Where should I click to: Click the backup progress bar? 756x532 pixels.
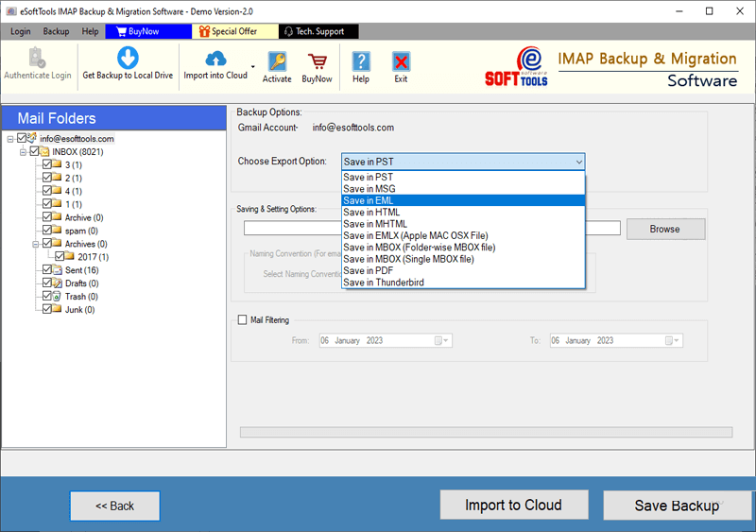pos(486,432)
